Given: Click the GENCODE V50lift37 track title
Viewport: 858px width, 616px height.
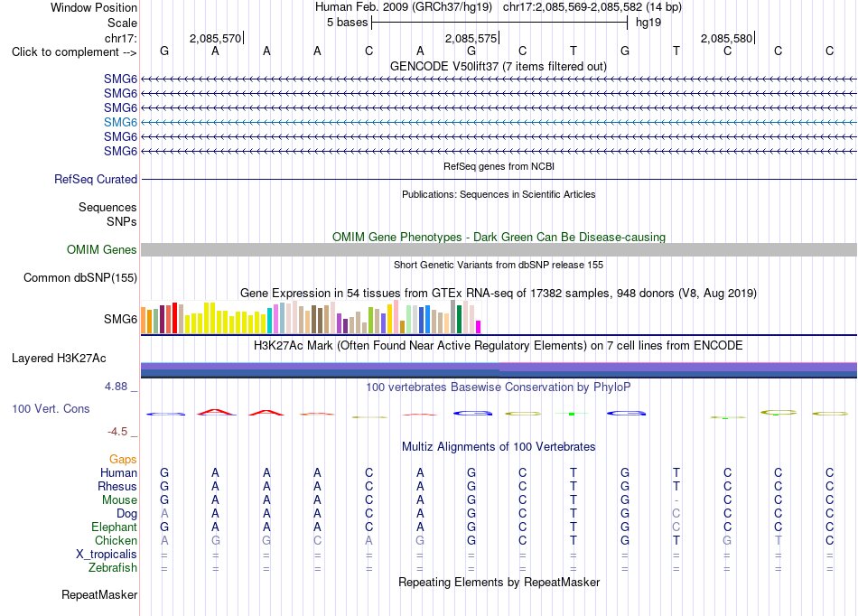Looking at the screenshot, I should pyautogui.click(x=499, y=66).
